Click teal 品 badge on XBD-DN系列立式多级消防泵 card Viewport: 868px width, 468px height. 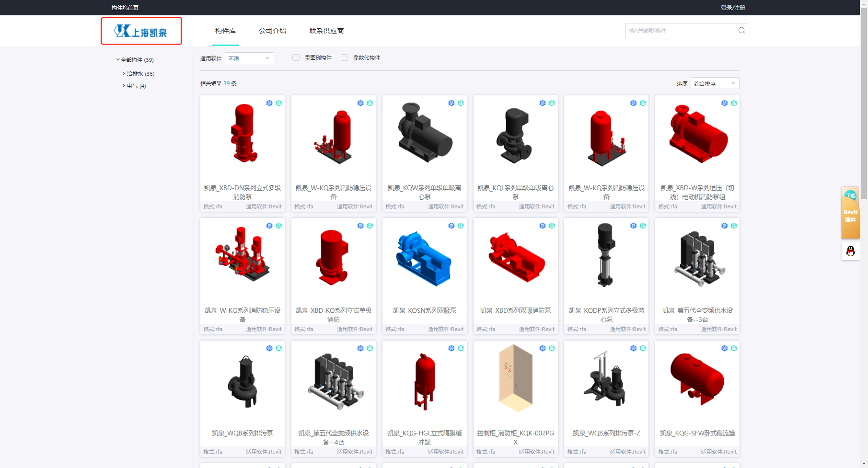tap(278, 103)
